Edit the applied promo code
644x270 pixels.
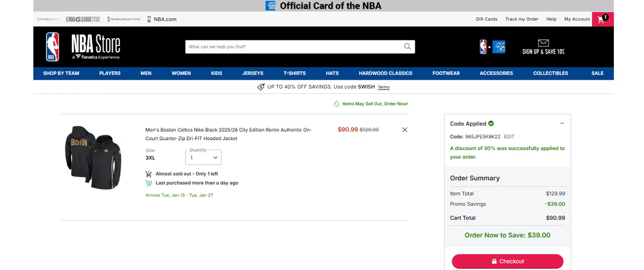tap(509, 137)
